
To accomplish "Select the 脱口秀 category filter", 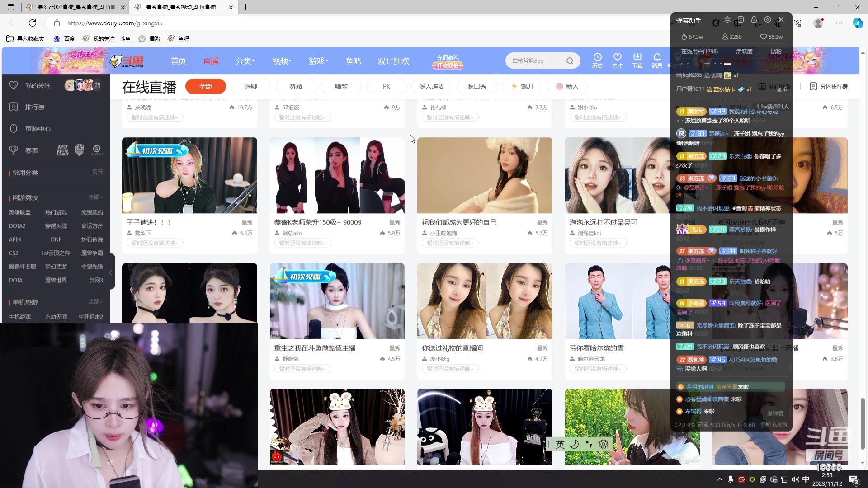I will 477,86.
